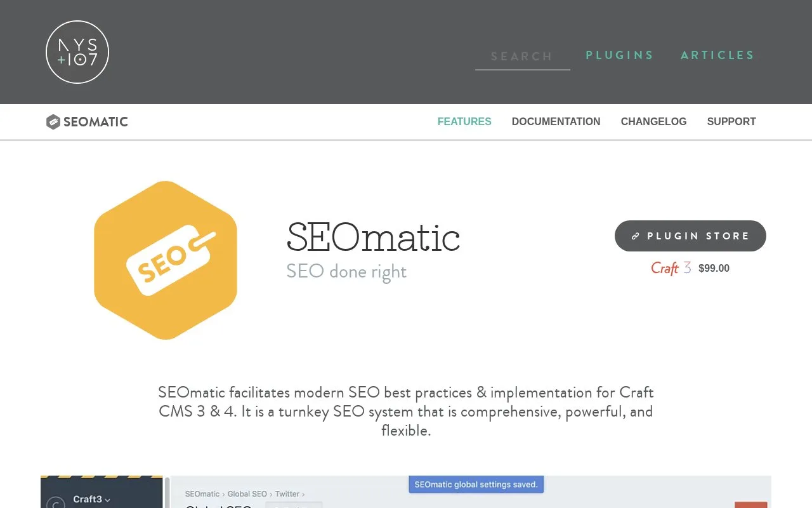Click the 'SEO done right' tagline
Image resolution: width=812 pixels, height=508 pixels.
tap(346, 271)
